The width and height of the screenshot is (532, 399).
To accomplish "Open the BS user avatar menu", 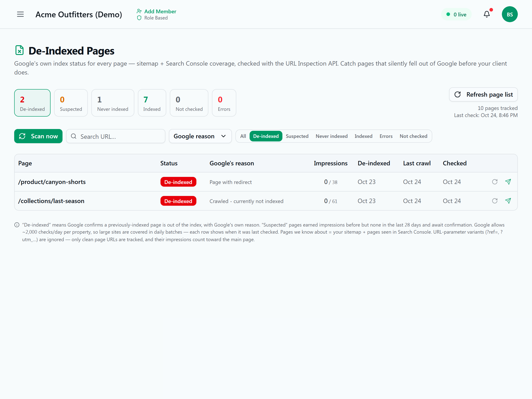I will 510,14.
